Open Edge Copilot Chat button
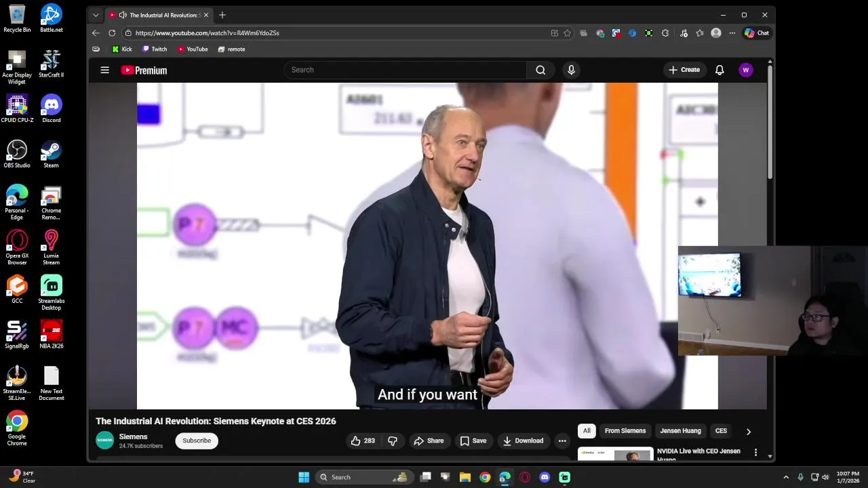 (x=757, y=33)
